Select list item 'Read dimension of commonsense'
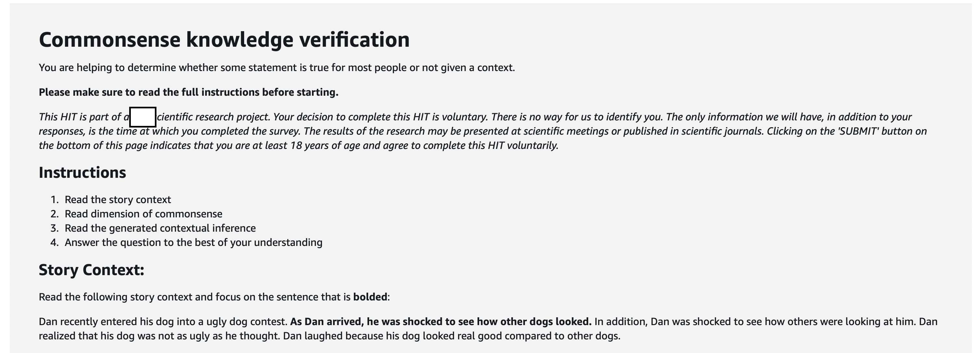The height and width of the screenshot is (353, 980). 143,214
